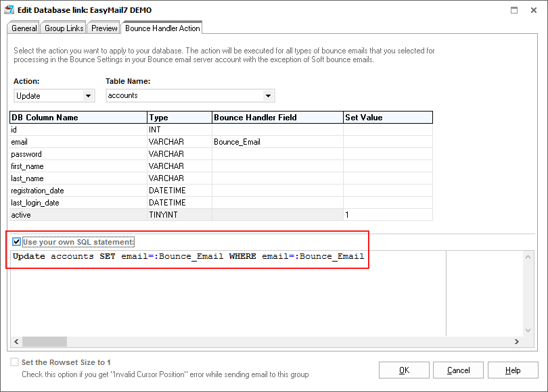The height and width of the screenshot is (392, 548).
Task: Click the Set Value cell showing 1
Action: click(388, 215)
